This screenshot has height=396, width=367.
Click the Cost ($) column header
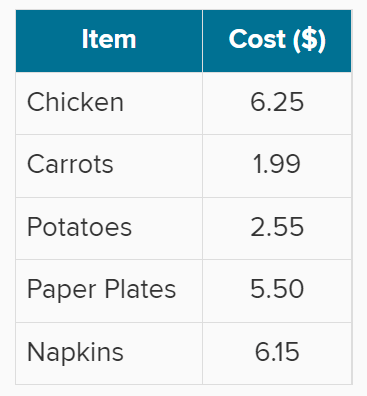(277, 41)
